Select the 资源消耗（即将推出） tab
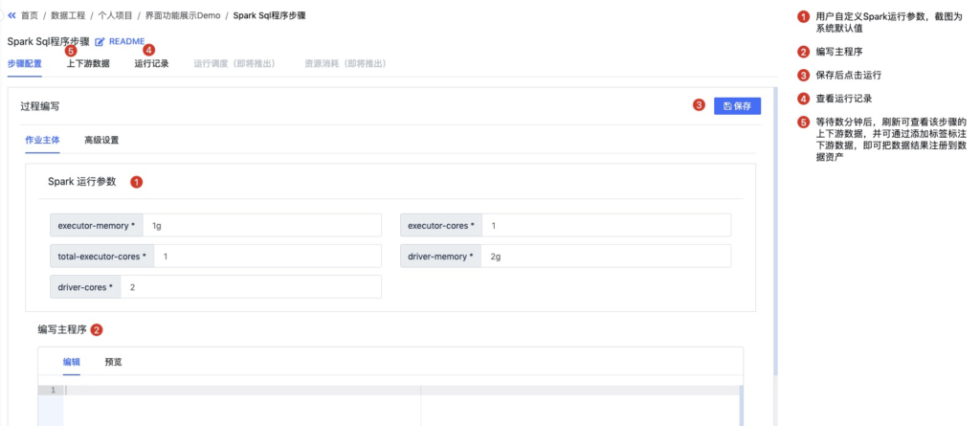The image size is (980, 426). 345,64
